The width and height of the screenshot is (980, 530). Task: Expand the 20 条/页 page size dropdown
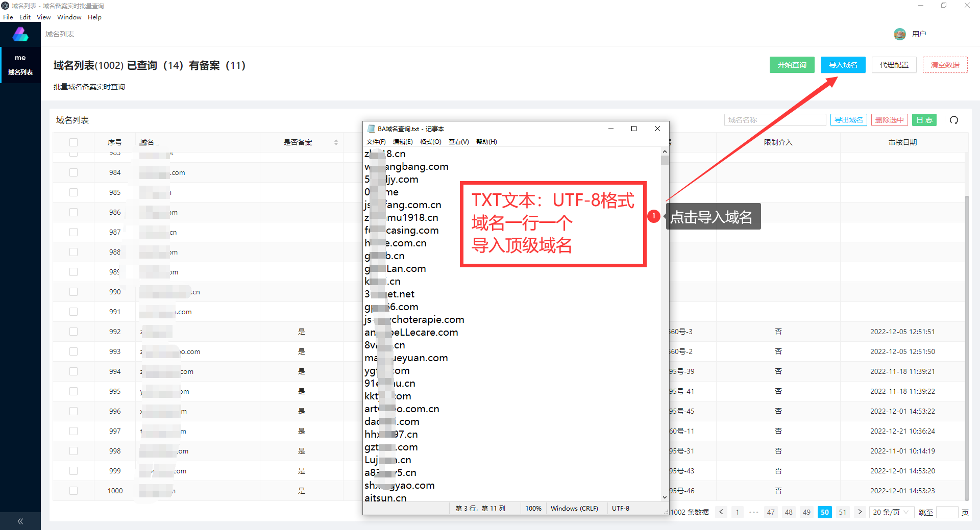(x=891, y=512)
